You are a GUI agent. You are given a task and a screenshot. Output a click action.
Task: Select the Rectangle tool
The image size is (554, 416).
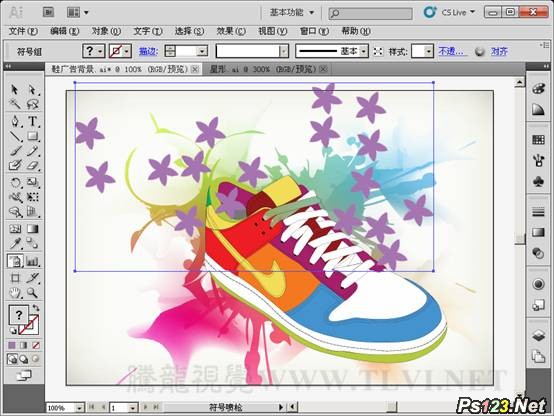point(32,136)
